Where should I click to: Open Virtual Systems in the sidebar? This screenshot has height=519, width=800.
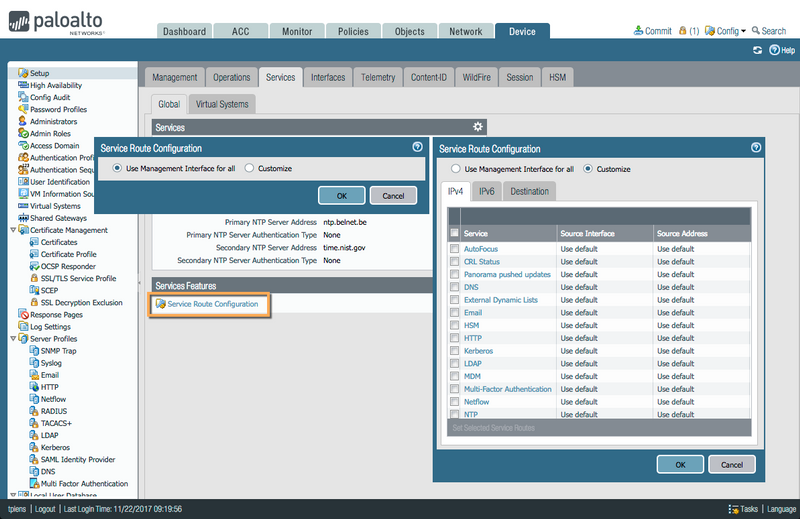point(55,206)
